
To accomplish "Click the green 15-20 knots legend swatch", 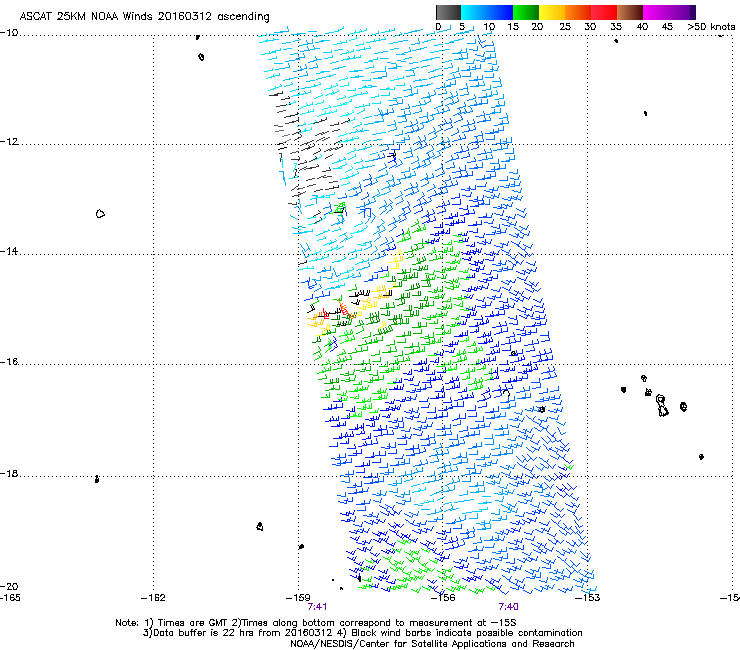I will [526, 12].
